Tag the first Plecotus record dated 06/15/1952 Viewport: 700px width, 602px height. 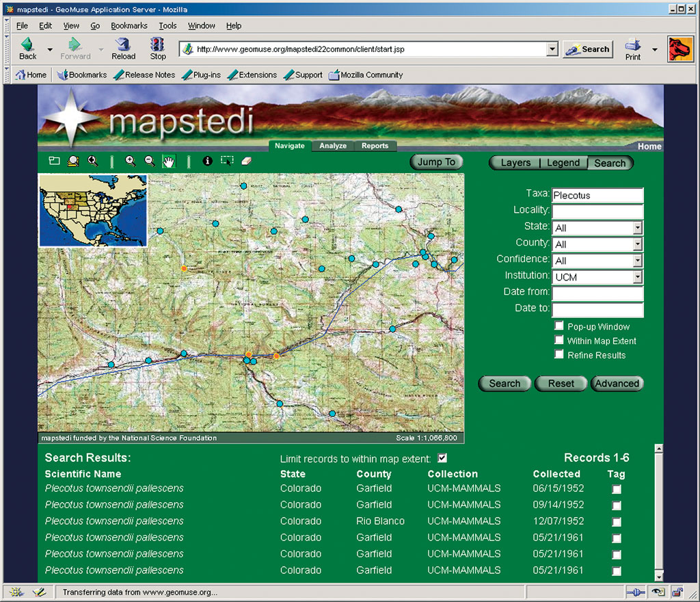[617, 489]
